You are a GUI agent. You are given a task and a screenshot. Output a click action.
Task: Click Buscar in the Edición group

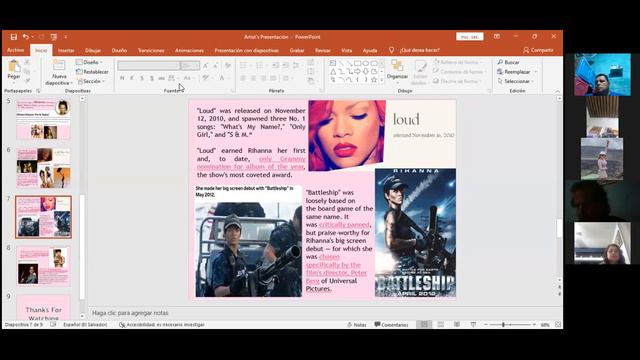[509, 62]
